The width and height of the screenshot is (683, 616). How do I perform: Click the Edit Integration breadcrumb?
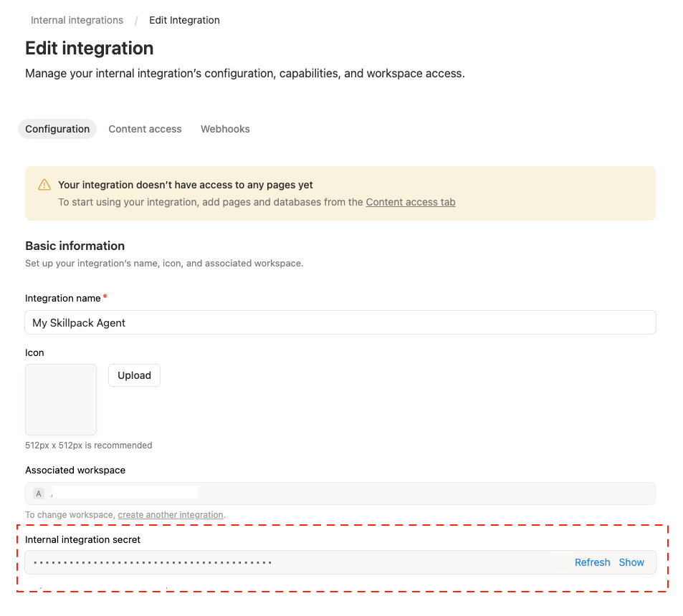click(184, 21)
